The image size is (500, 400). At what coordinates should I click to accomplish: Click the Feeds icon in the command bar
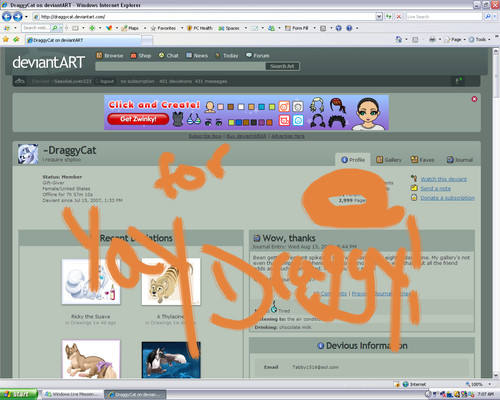415,40
